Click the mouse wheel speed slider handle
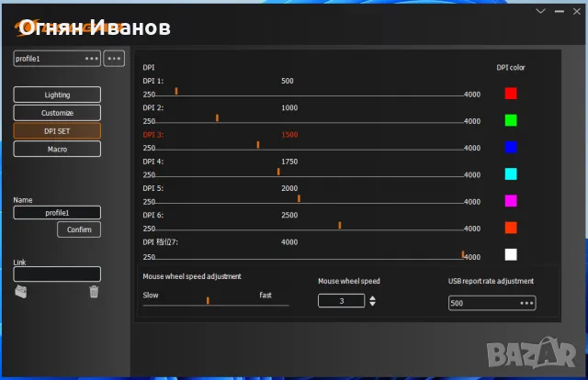Viewport: 588px width, 380px height. click(x=208, y=300)
